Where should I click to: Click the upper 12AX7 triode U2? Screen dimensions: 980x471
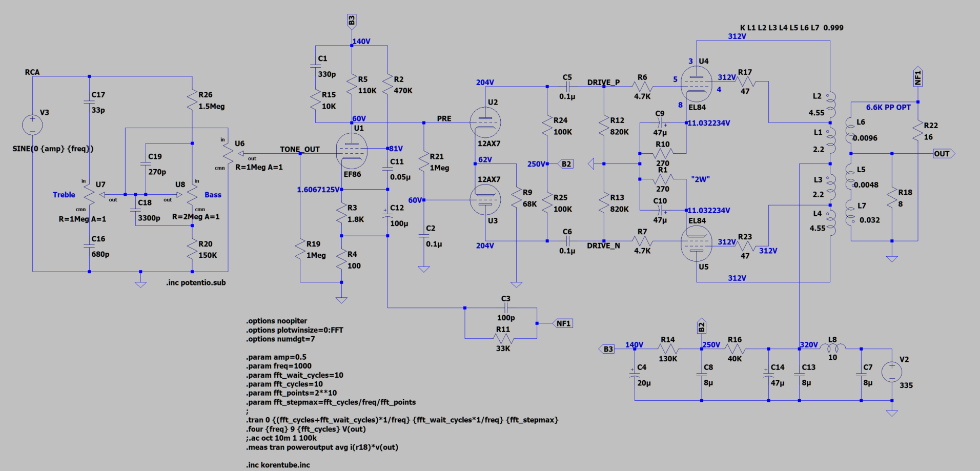[x=485, y=122]
